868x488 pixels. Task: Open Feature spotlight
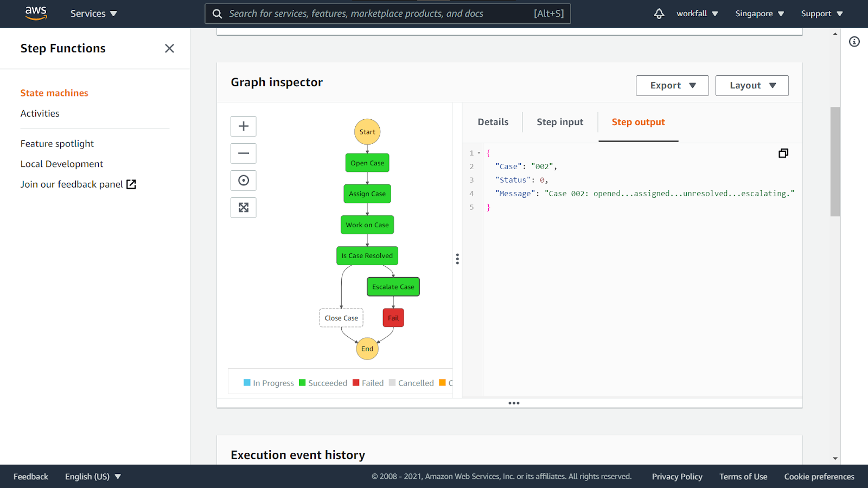point(57,144)
